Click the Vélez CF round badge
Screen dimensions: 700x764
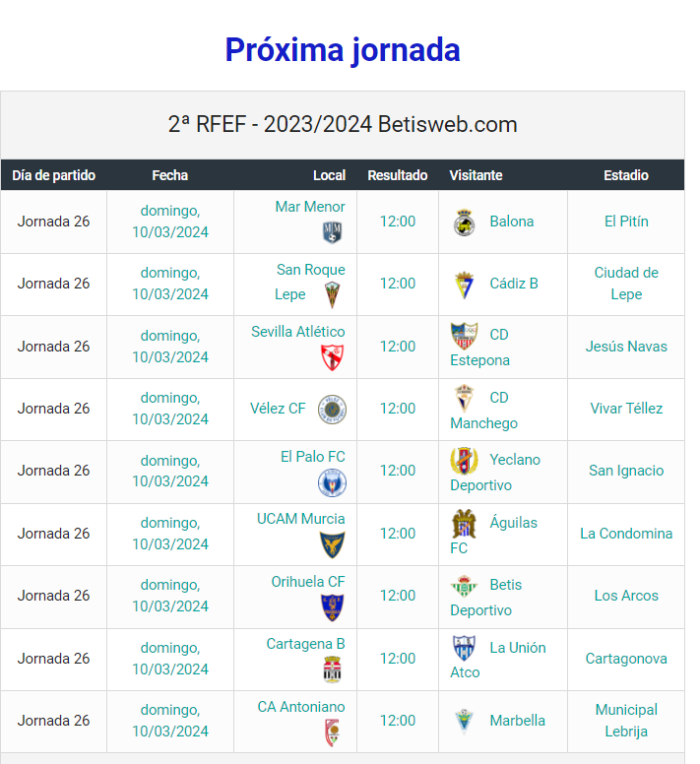[x=332, y=410]
